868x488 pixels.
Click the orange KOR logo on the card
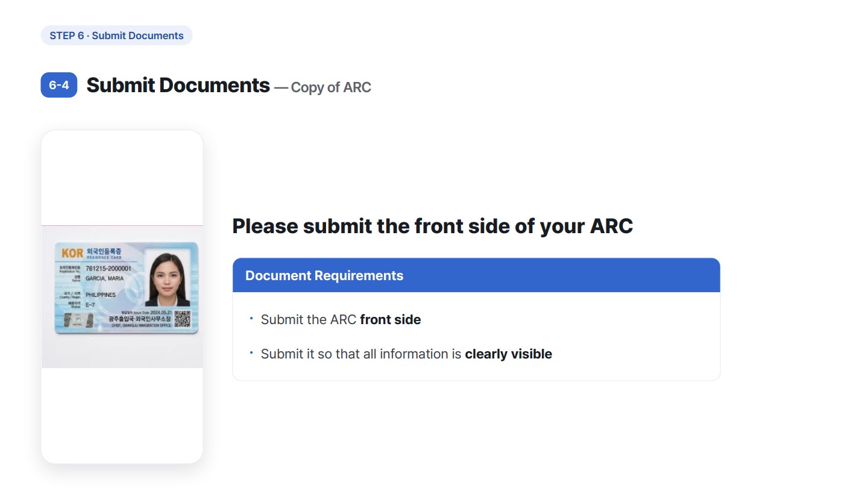(x=72, y=252)
